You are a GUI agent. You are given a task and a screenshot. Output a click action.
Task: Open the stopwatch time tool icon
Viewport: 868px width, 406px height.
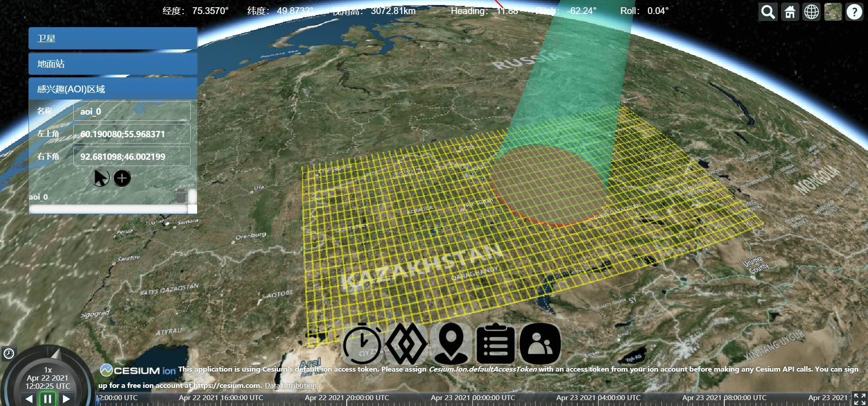[x=362, y=344]
